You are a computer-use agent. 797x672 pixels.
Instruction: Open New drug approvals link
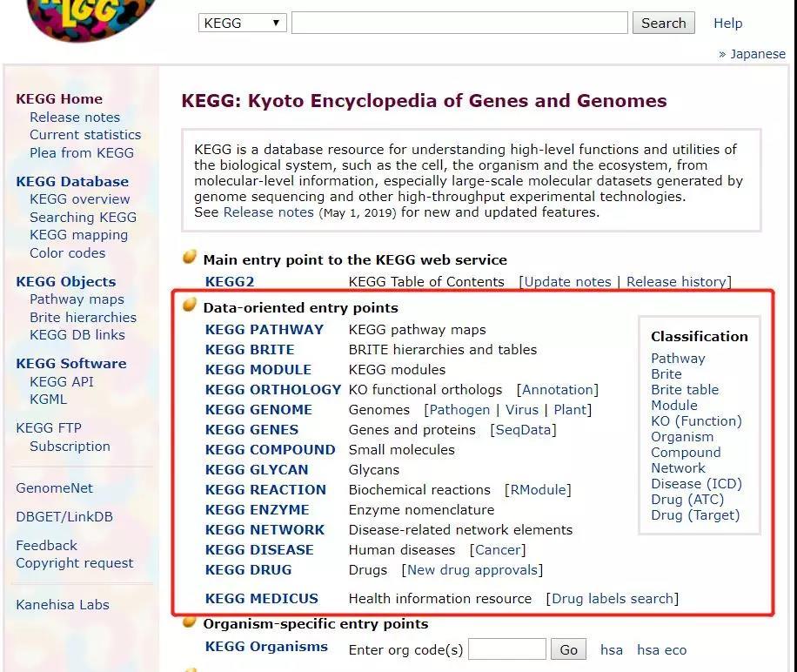472,570
